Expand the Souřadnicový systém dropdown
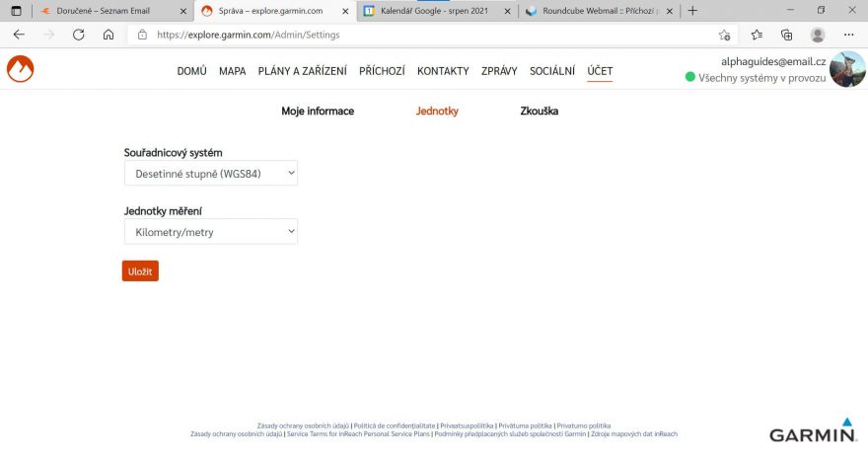 coord(210,174)
